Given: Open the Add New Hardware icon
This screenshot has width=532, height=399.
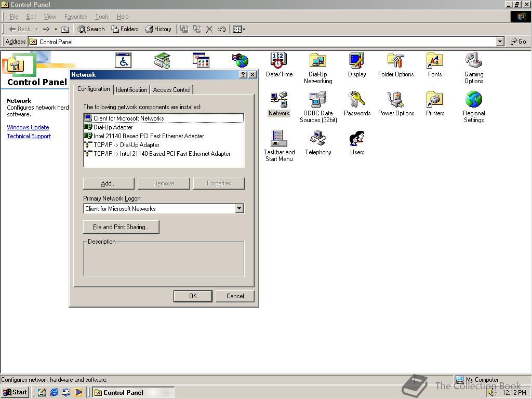Looking at the screenshot, I should [162, 60].
